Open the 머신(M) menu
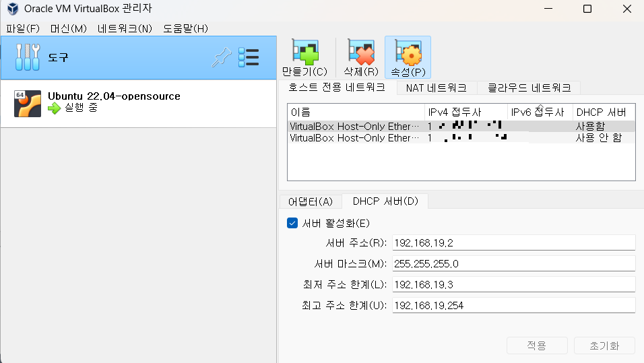644x363 pixels. pos(69,28)
